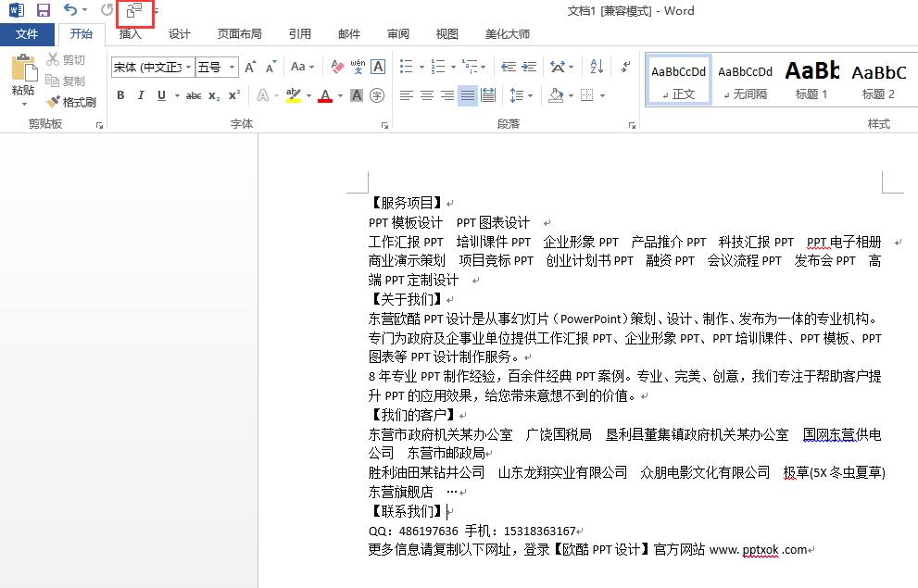This screenshot has width=918, height=588.
Task: Open numbered list dropdown arrow
Action: 453,67
